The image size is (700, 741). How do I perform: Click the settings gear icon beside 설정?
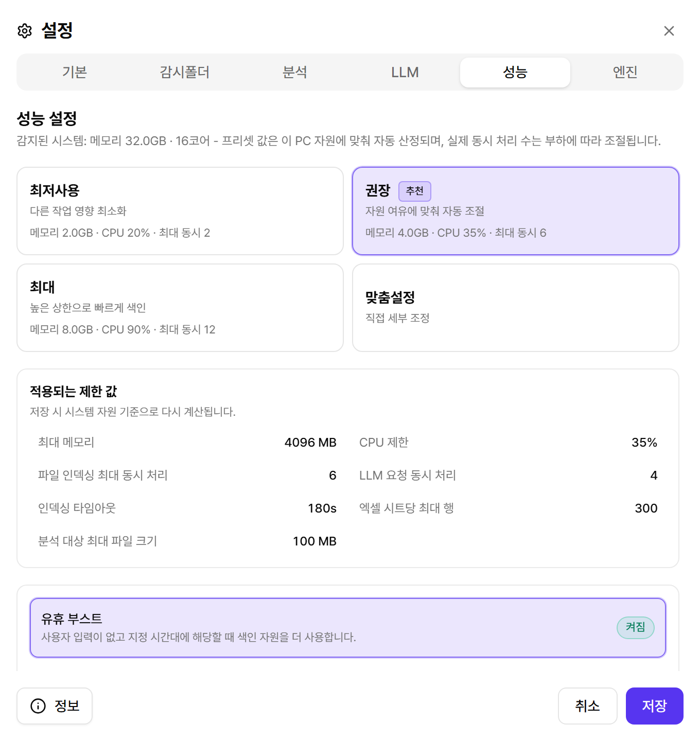point(25,31)
